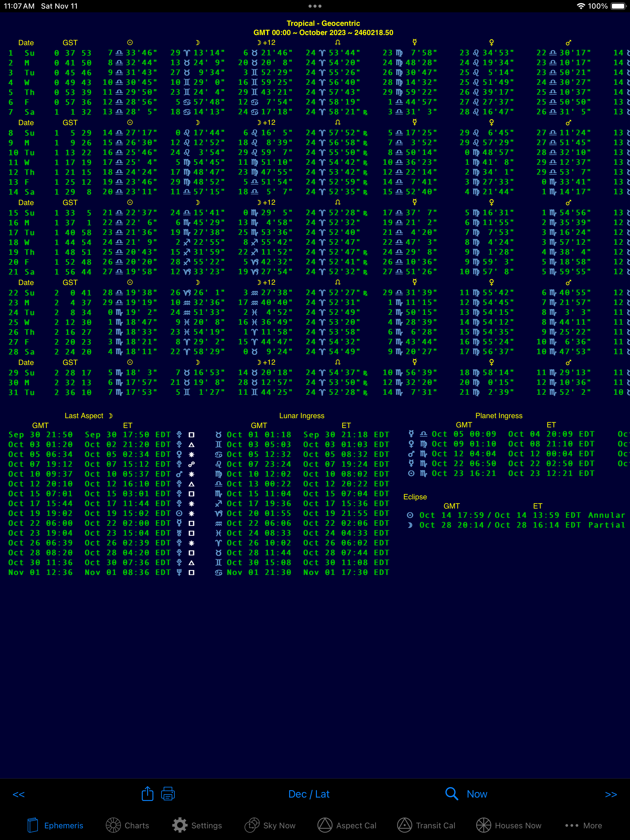Tap the Mars symbol header, first week
Image resolution: width=630 pixels, height=840 pixels.
pos(568,42)
